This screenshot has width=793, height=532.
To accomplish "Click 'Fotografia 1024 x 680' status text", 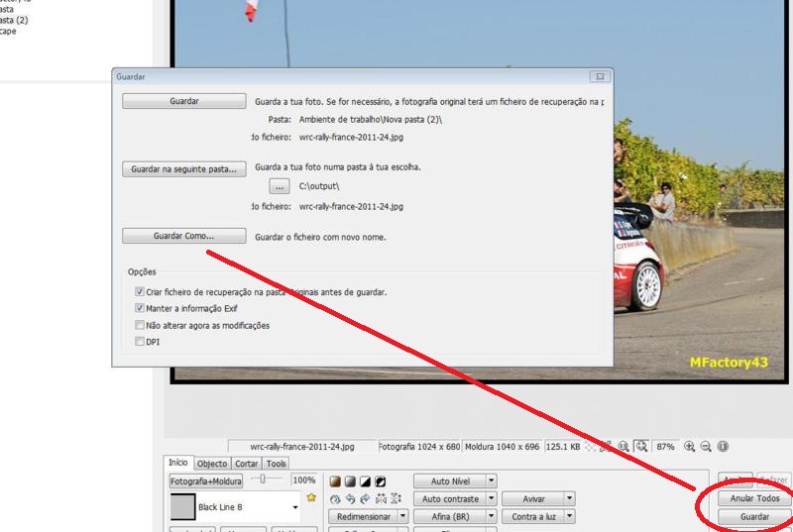I will 419,447.
